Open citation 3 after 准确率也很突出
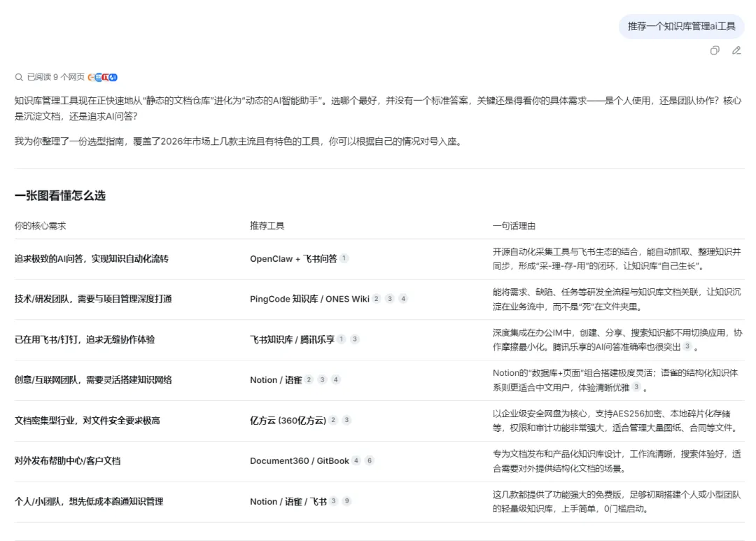The height and width of the screenshot is (541, 756). (687, 346)
